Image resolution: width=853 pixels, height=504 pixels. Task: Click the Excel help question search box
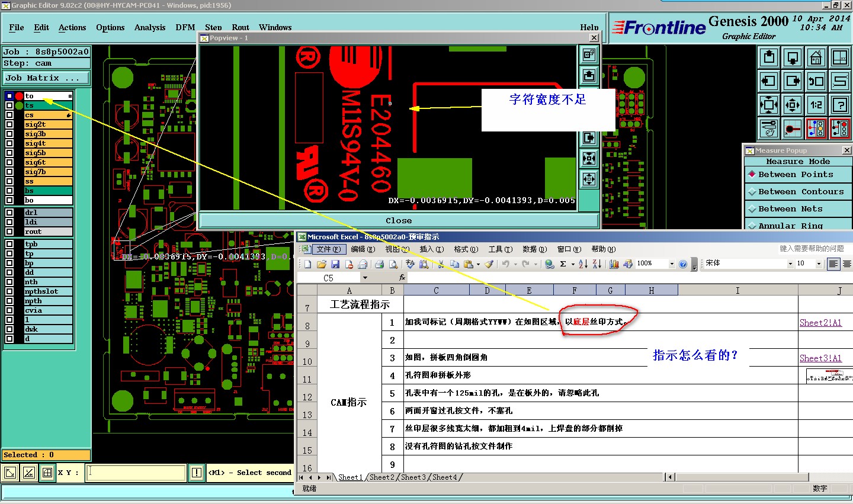point(812,249)
